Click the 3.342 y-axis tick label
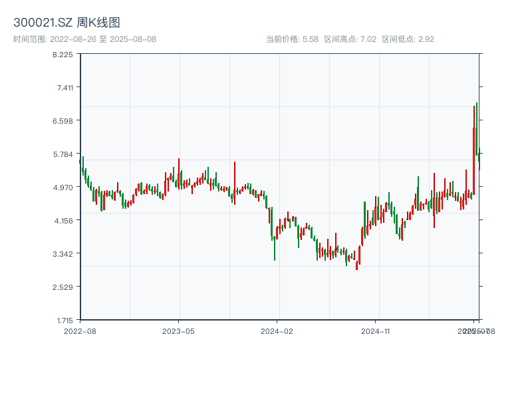 [x=64, y=254]
